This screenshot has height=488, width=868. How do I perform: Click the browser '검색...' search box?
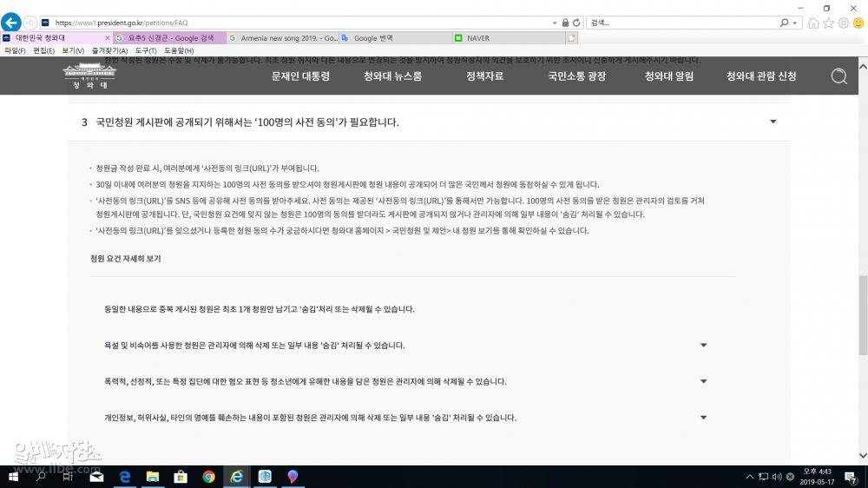[681, 23]
